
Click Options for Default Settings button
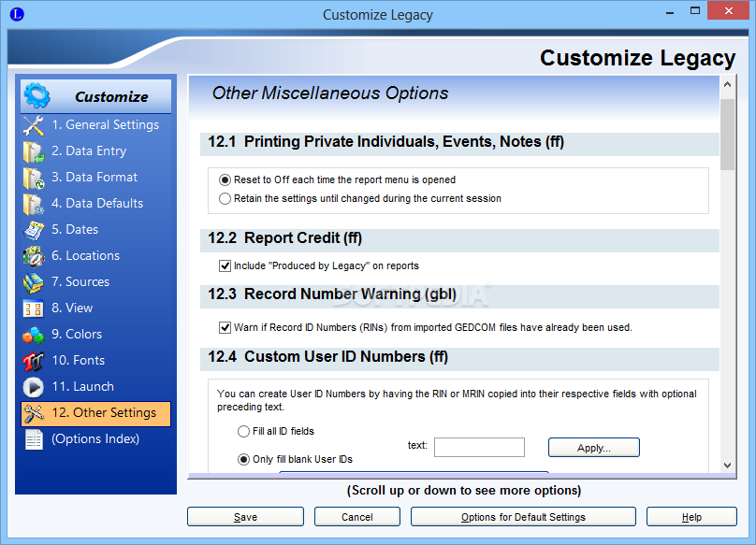pyautogui.click(x=523, y=517)
